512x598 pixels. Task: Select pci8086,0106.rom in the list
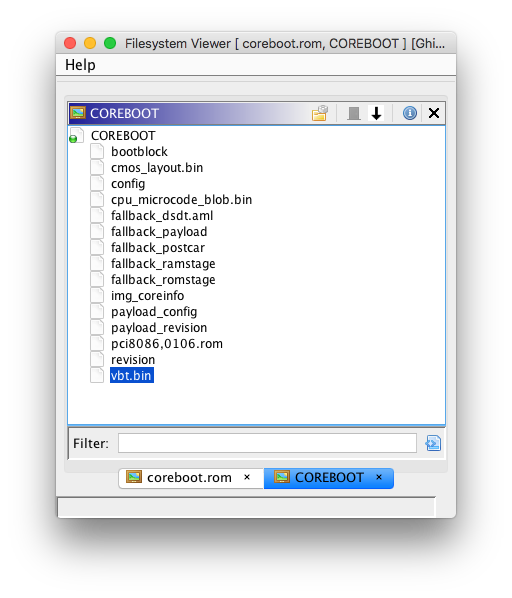[167, 344]
